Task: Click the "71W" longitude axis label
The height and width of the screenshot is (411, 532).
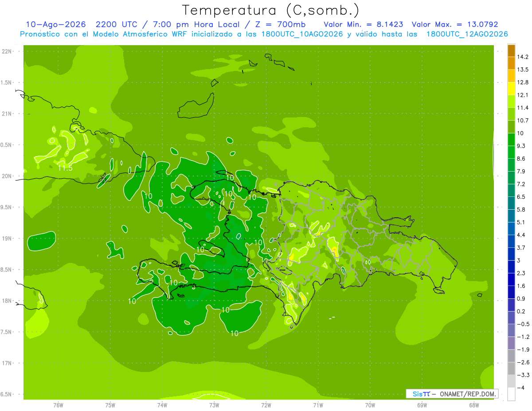Action: pos(318,405)
